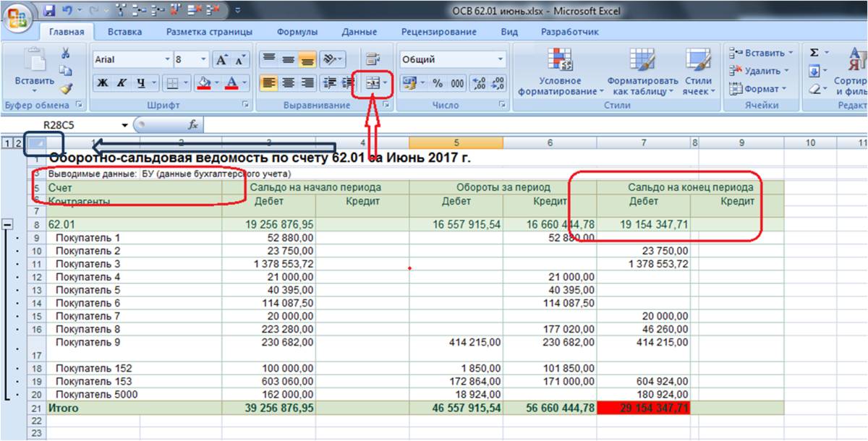Switch to the Формулы tab
The height and width of the screenshot is (441, 868).
297,32
